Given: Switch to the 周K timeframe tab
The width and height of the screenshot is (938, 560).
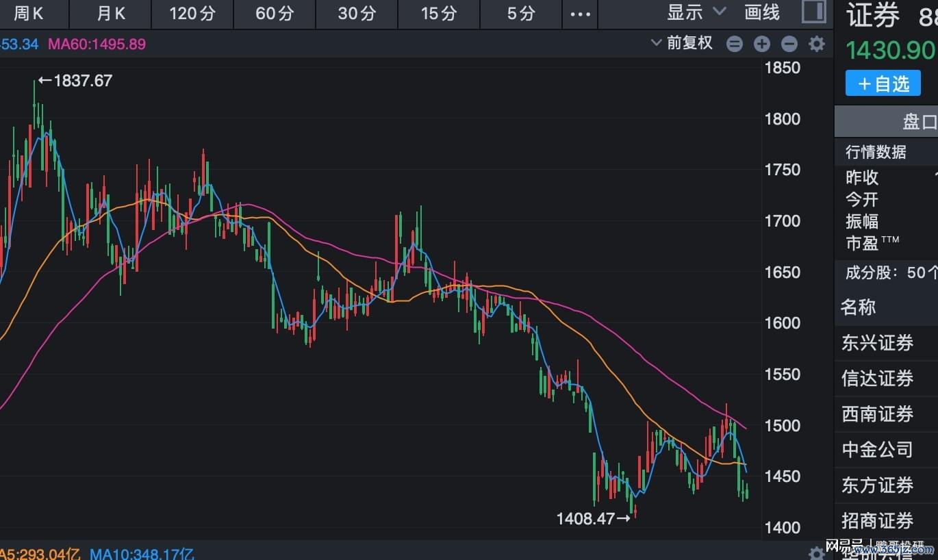Looking at the screenshot, I should [29, 13].
